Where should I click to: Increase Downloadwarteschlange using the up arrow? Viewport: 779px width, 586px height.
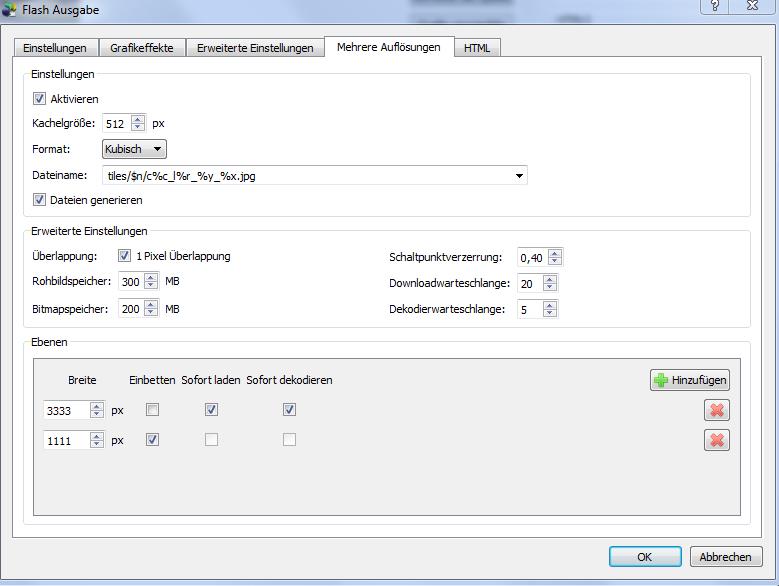click(x=551, y=279)
